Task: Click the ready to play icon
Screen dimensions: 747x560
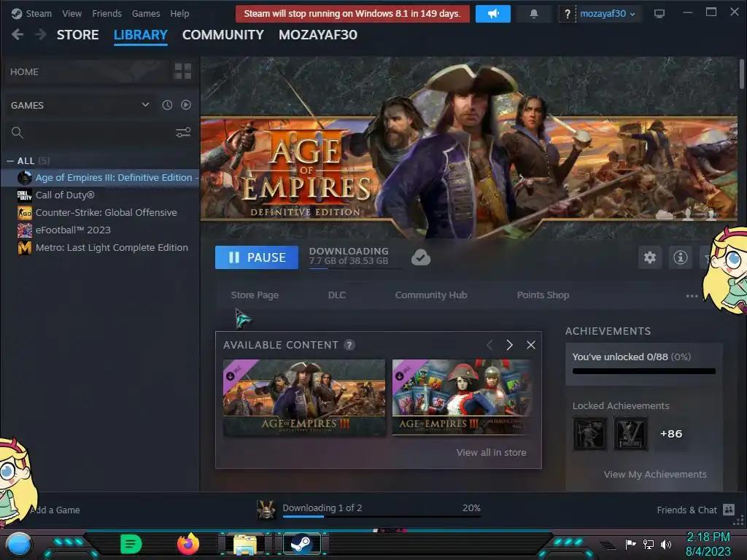Action: coord(186,105)
